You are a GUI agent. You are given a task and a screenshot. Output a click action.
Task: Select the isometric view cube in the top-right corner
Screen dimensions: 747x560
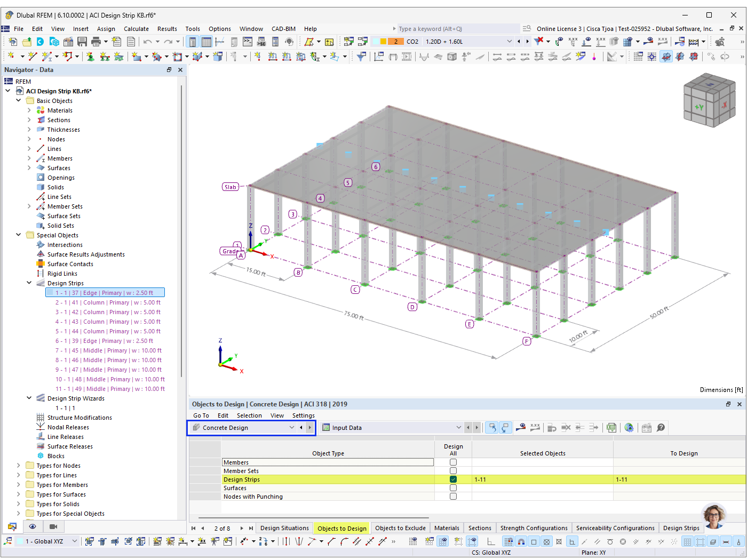coord(710,101)
